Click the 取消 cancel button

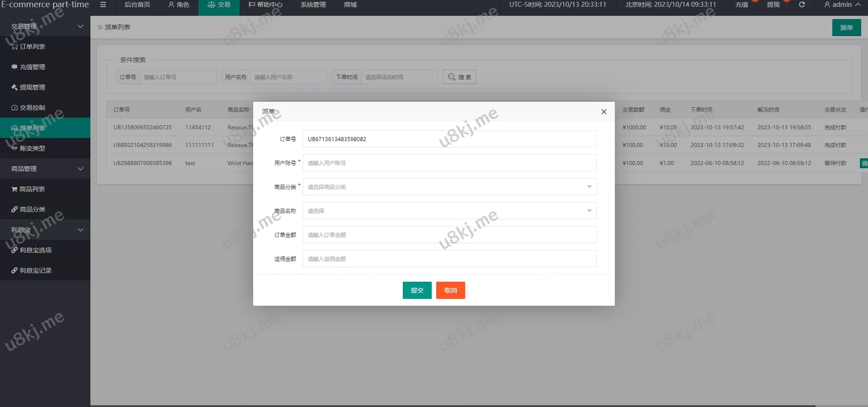click(x=450, y=290)
